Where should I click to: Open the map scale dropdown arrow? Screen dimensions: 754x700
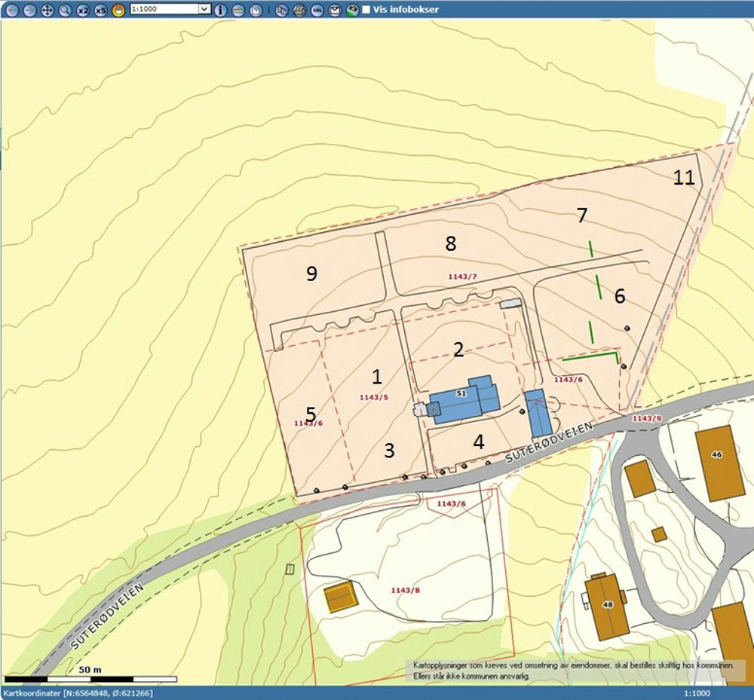coord(204,9)
